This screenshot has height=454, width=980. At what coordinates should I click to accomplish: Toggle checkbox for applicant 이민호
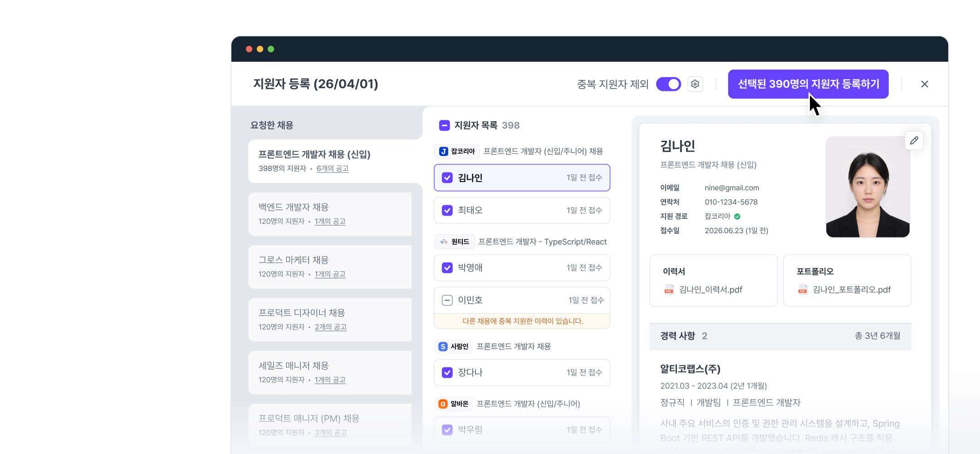tap(447, 300)
